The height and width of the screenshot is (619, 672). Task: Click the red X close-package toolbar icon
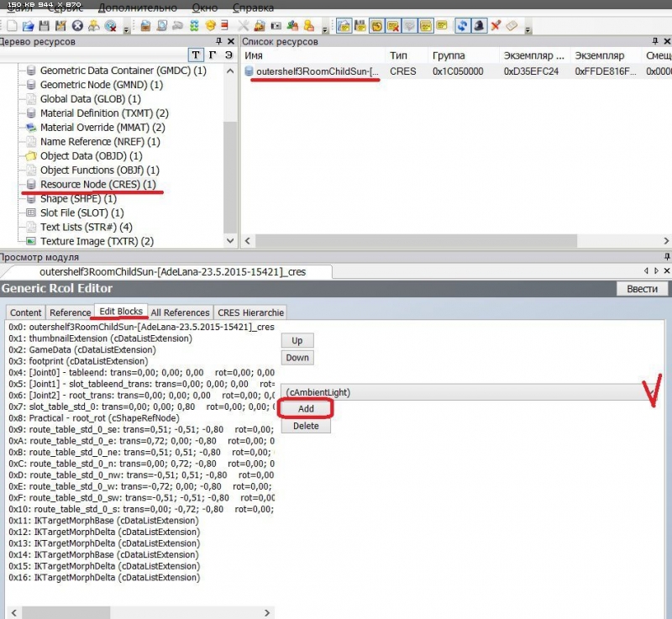pyautogui.click(x=76, y=26)
